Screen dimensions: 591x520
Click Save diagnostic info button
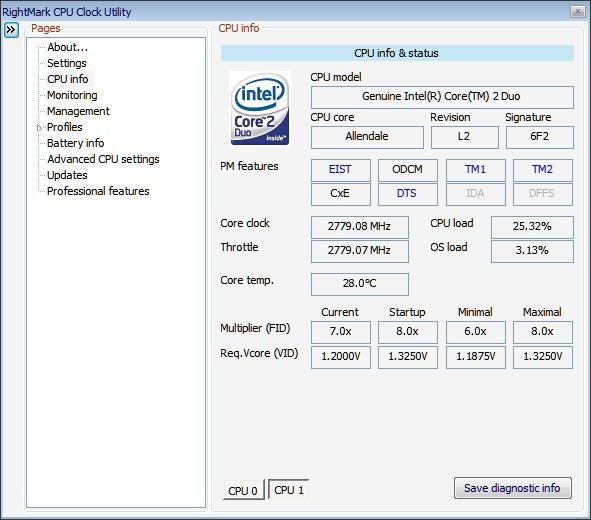[x=513, y=488]
